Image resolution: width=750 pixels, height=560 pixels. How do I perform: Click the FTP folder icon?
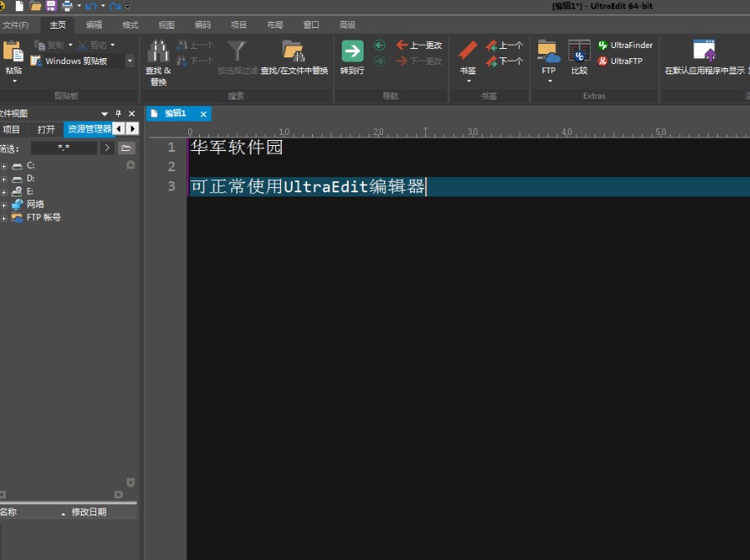(547, 52)
